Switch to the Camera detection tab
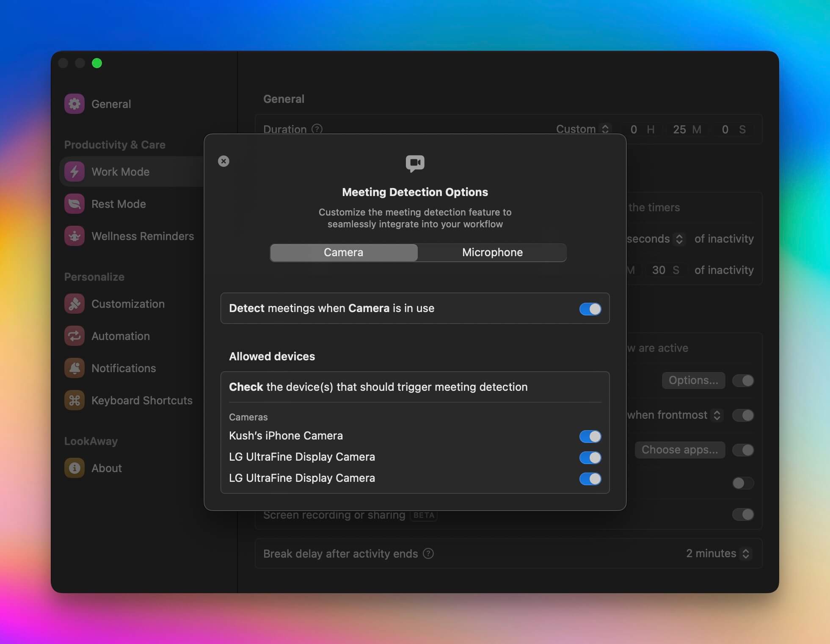The height and width of the screenshot is (644, 830). 344,252
